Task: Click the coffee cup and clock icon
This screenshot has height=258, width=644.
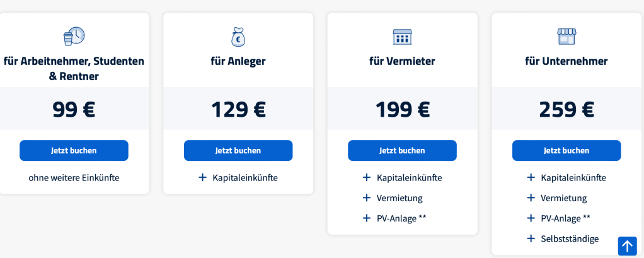Action: coord(74,36)
